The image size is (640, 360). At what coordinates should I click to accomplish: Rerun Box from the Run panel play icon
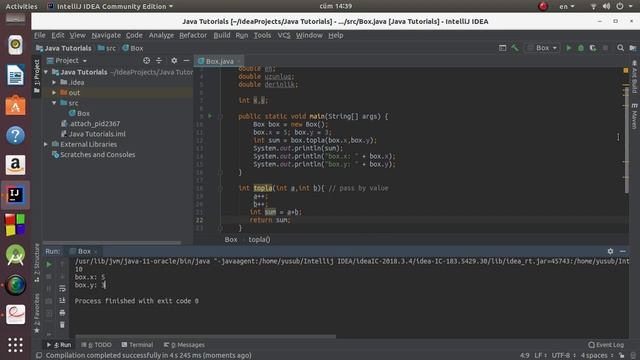(49, 264)
